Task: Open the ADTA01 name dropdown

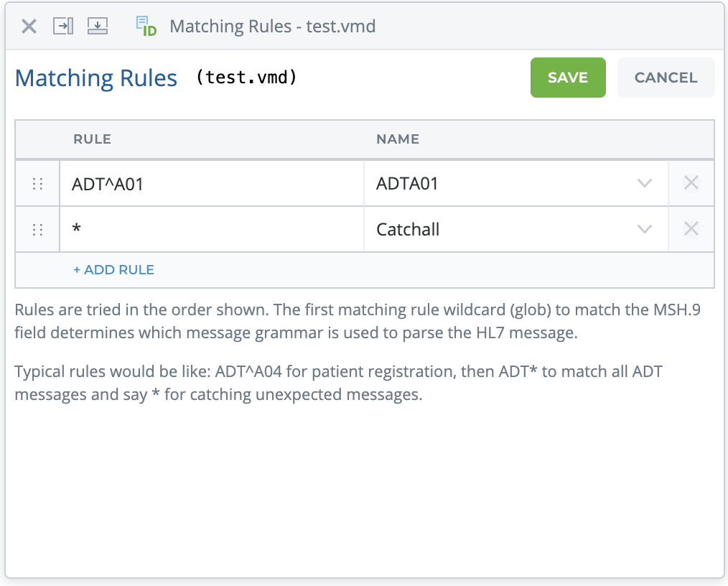Action: click(x=644, y=184)
